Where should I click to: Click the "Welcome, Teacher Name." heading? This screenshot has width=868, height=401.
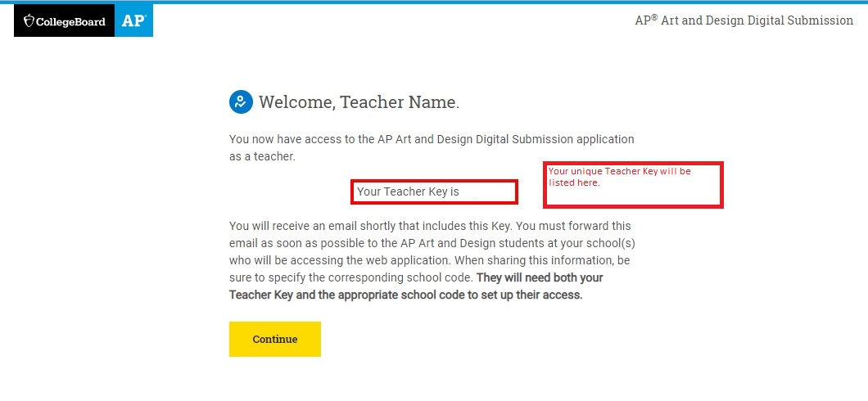359,102
